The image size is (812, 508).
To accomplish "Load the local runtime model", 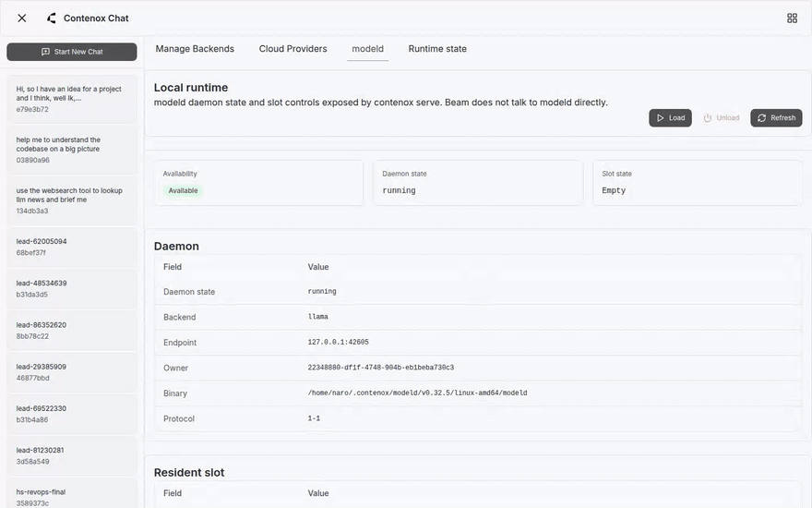I will point(670,117).
